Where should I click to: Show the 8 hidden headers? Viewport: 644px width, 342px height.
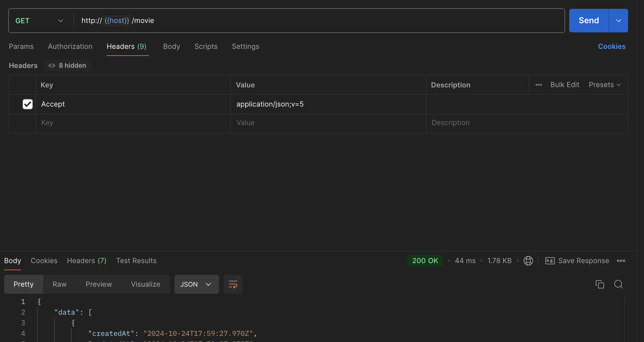[67, 65]
